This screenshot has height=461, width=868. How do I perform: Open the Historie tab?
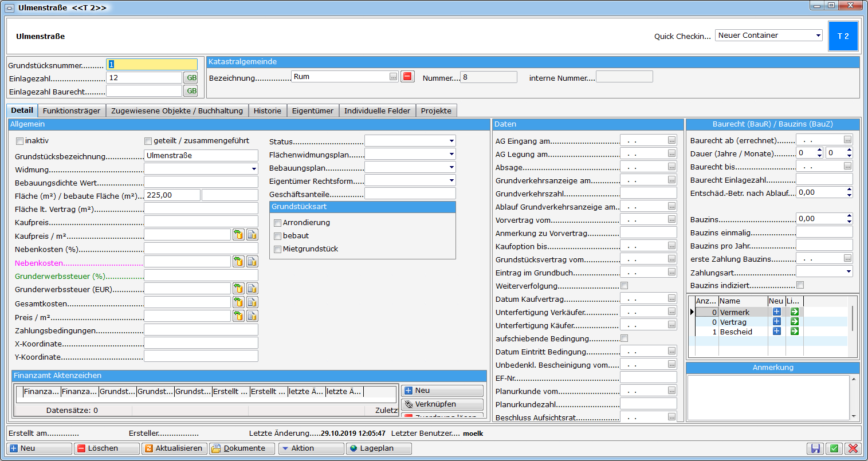[x=267, y=111]
